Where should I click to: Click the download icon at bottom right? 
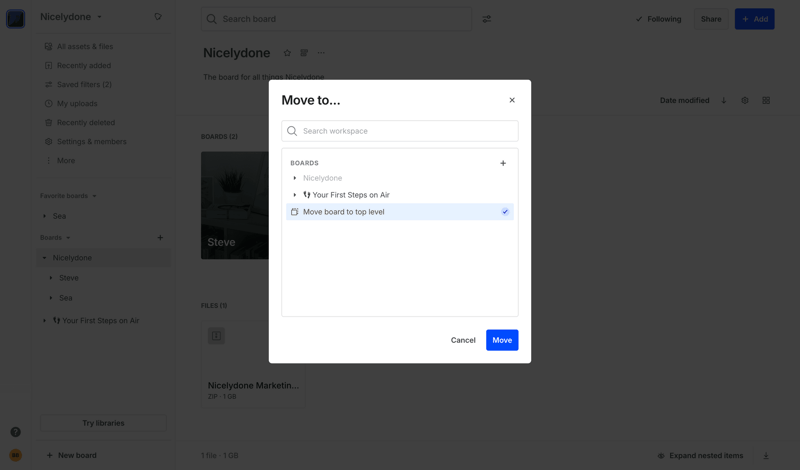coord(766,456)
